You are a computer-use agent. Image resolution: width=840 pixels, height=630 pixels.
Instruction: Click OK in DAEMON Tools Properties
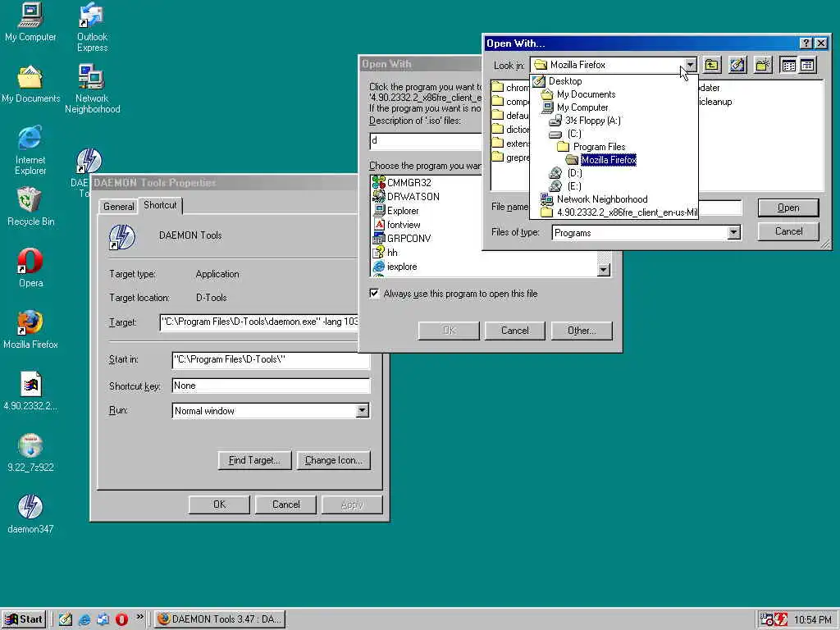[219, 504]
